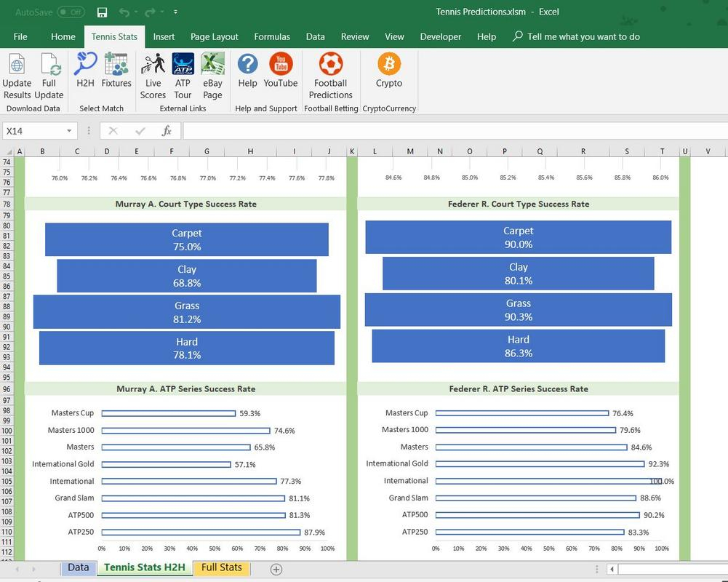Click the Insert Function fx button
This screenshot has width=728, height=582.
coord(167,131)
